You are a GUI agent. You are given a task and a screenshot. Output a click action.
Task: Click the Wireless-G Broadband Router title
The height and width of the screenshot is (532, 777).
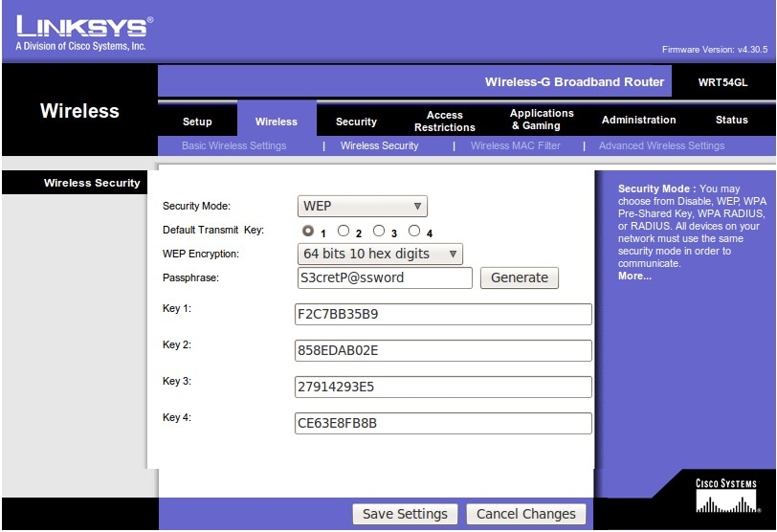574,81
